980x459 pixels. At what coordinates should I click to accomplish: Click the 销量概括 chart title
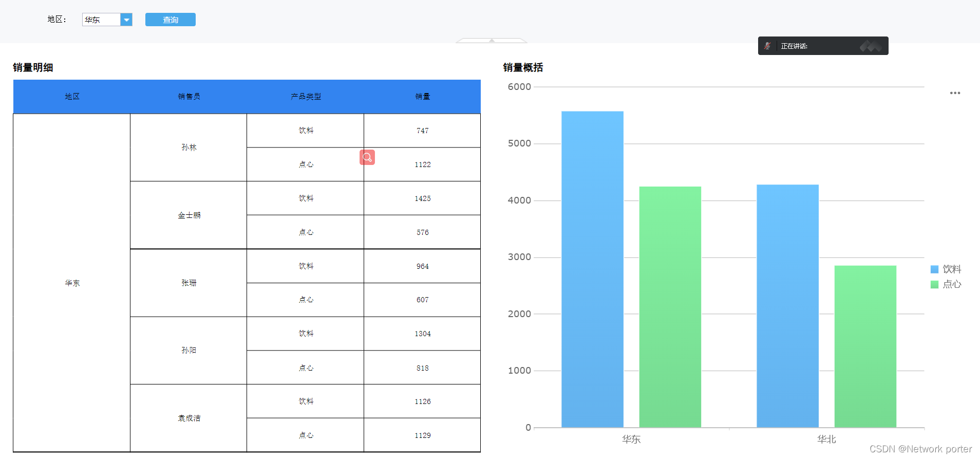[523, 67]
